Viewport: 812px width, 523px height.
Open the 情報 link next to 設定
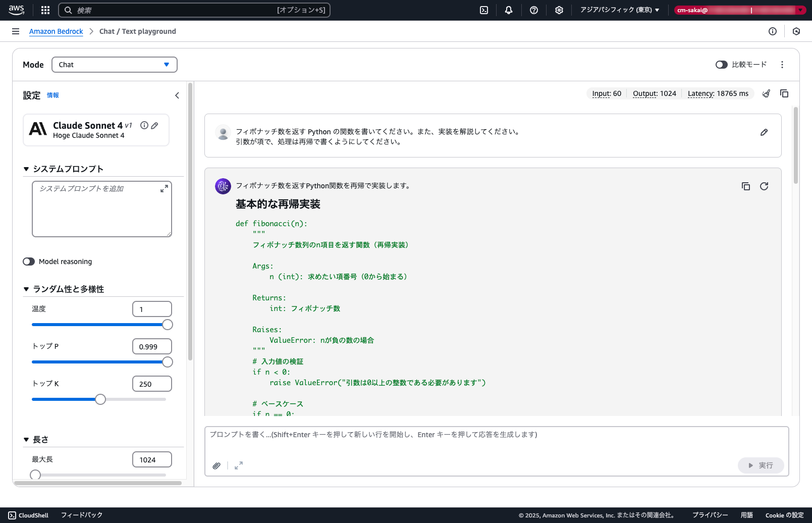[53, 95]
